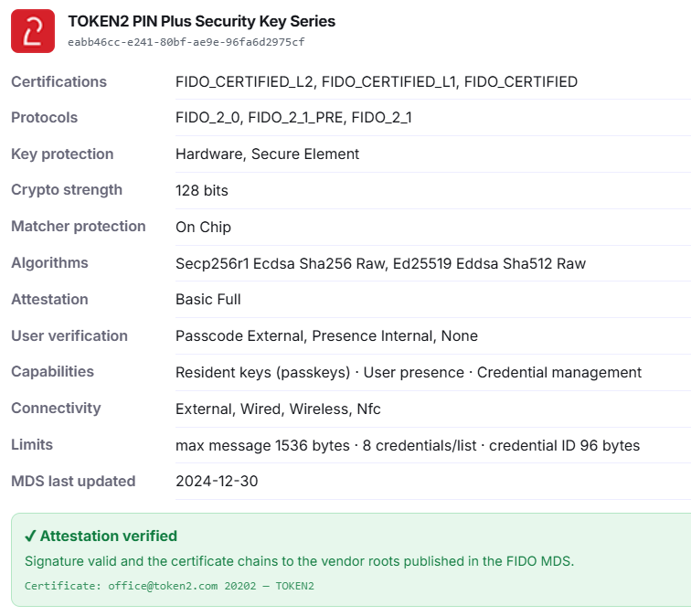Viewport: 691px width, 616px height.
Task: Click the AAGUID eabb46cc-e241-80bf-ae9e-96fa6d2975cf text
Action: (x=186, y=42)
